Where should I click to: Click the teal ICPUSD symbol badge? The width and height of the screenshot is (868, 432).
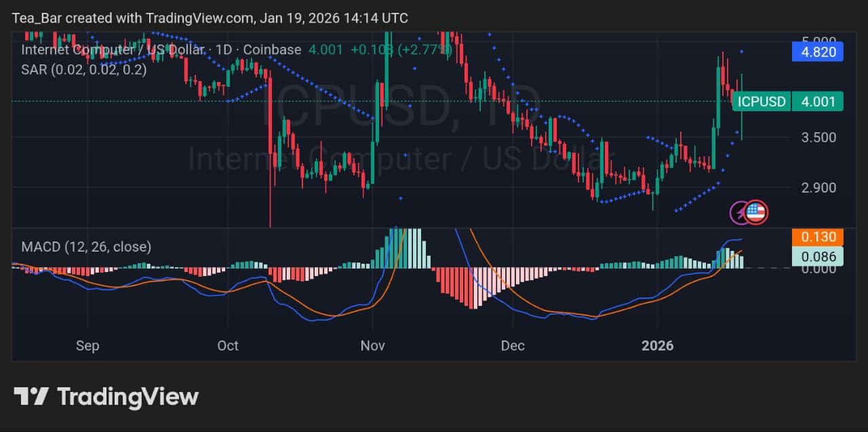(x=761, y=101)
